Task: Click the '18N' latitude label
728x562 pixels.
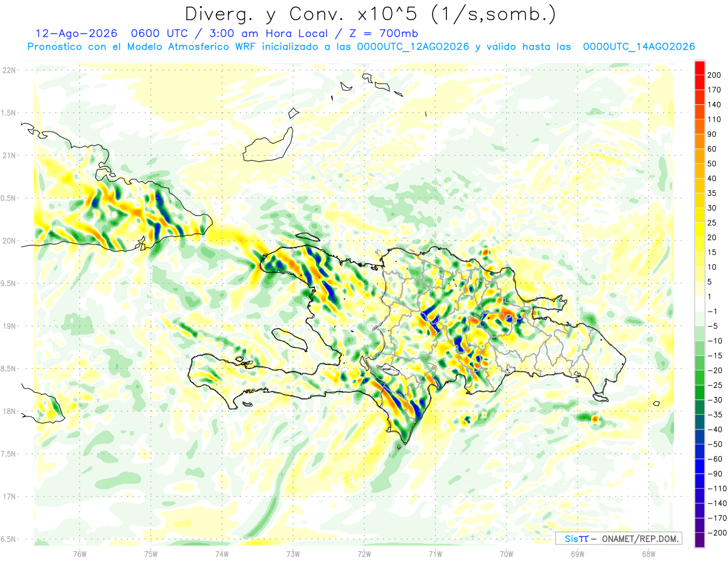Action: (x=10, y=411)
